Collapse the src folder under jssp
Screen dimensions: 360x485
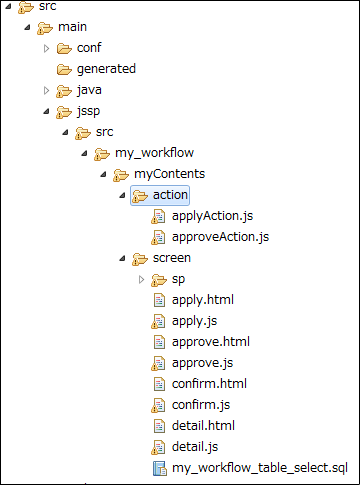[x=66, y=132]
